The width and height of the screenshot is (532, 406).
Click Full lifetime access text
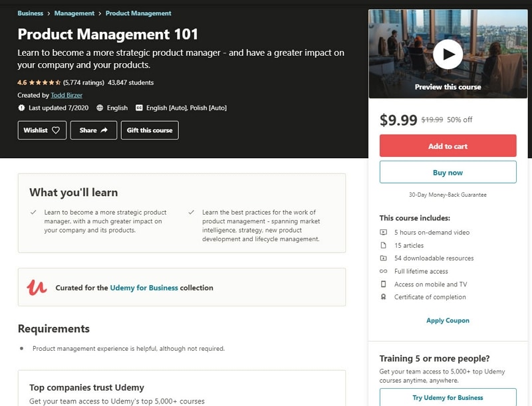[421, 271]
